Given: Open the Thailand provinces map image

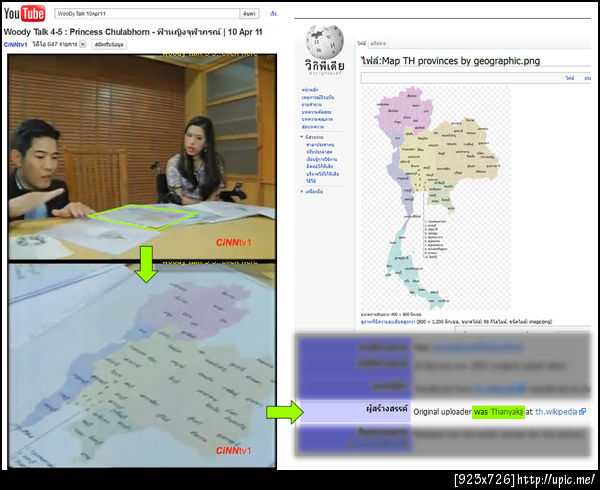Looking at the screenshot, I should coord(435,197).
